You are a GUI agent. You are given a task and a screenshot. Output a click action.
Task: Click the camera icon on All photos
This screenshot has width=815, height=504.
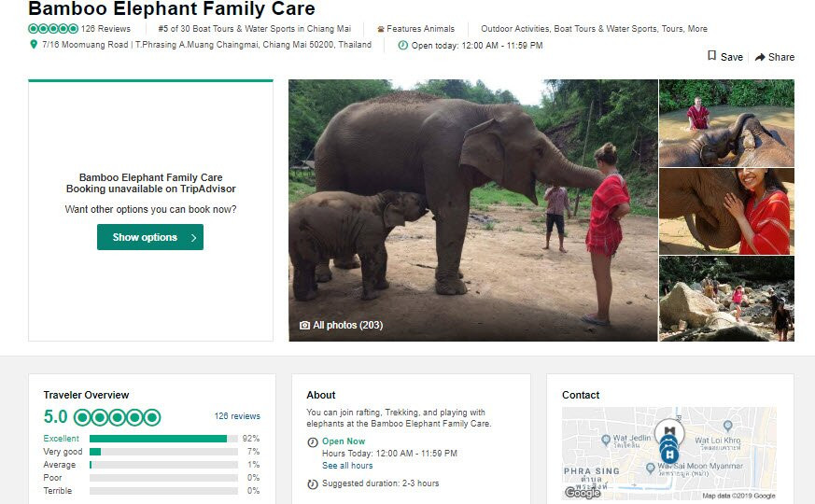[x=304, y=325]
